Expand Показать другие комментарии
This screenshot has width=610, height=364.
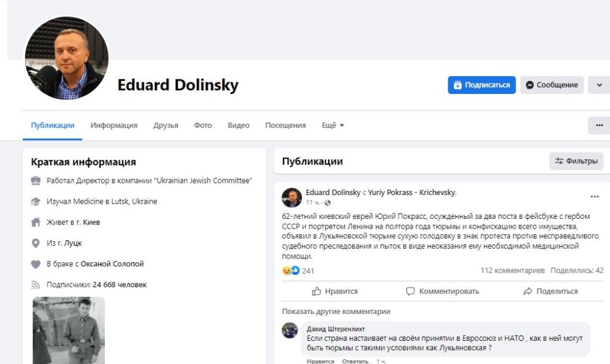[x=336, y=312]
